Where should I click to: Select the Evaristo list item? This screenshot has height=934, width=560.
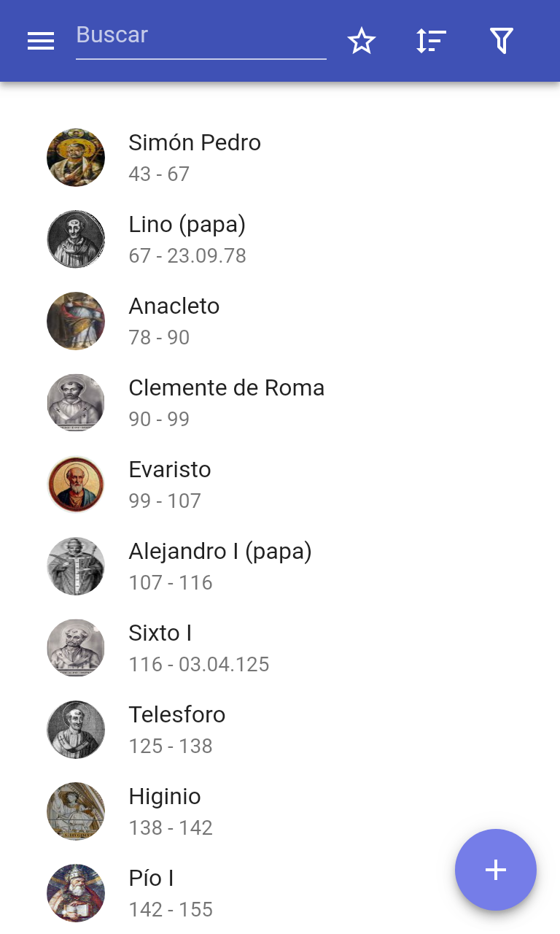coord(280,485)
